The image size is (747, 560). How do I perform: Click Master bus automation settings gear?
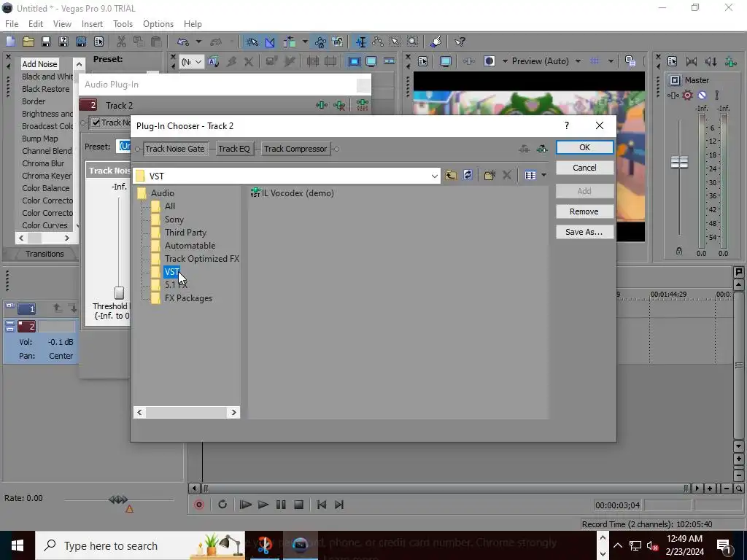click(x=687, y=96)
